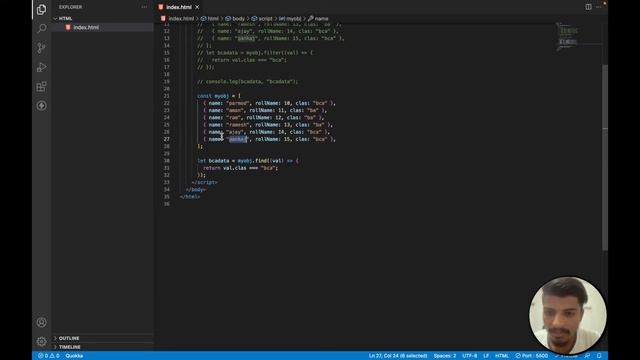The image size is (640, 360).
Task: Click 'myobj.find' on line 30
Action: tap(253, 161)
